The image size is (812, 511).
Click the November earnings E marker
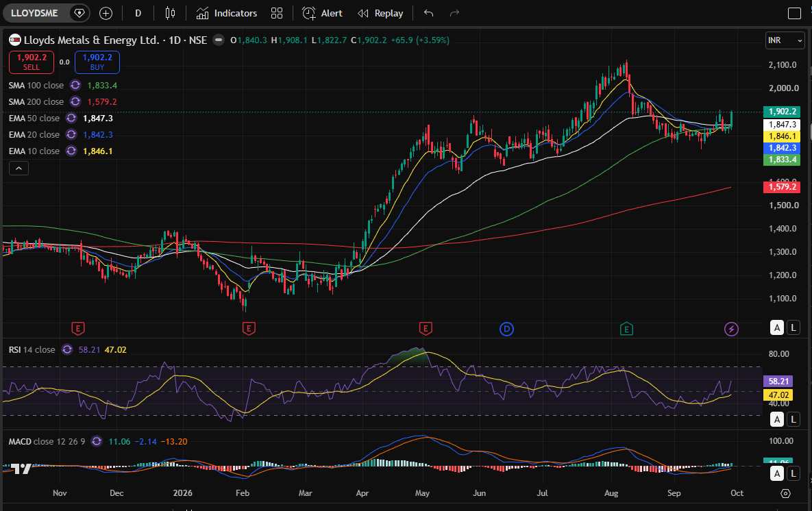pos(77,328)
